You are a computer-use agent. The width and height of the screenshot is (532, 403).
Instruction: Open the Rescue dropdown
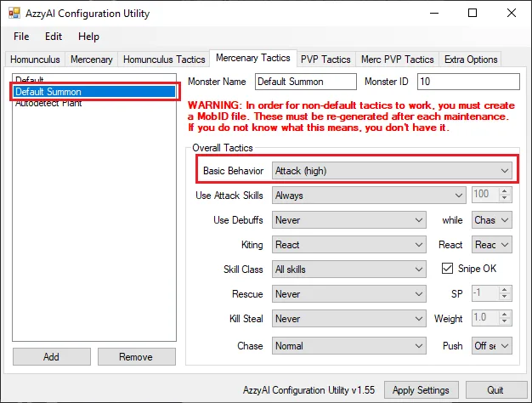[348, 294]
